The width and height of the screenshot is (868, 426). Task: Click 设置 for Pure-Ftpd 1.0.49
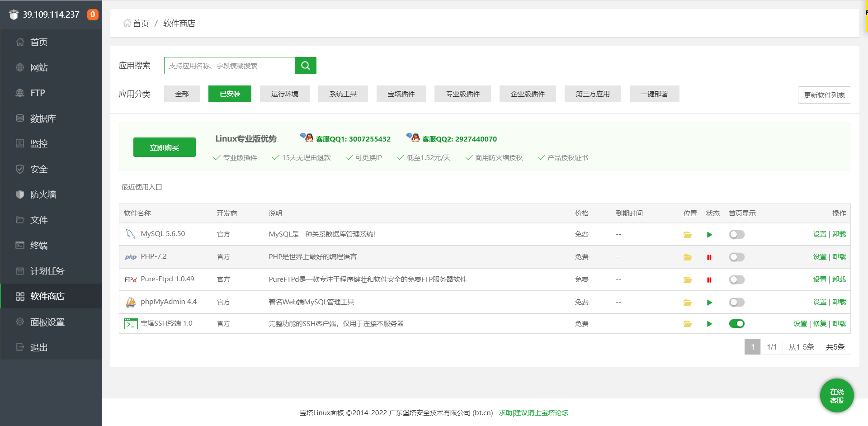pos(819,279)
